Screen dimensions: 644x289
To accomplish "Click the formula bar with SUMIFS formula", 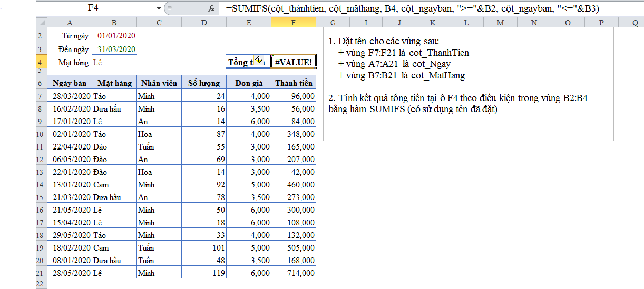I will coord(432,8).
